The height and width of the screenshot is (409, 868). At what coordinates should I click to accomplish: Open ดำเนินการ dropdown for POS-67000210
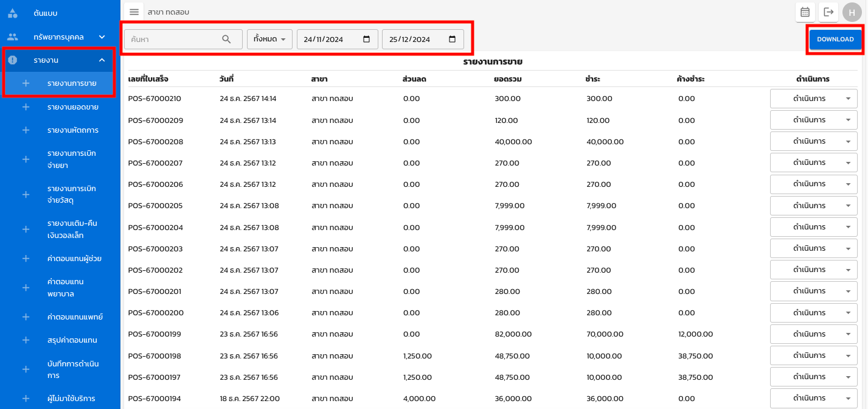(814, 99)
